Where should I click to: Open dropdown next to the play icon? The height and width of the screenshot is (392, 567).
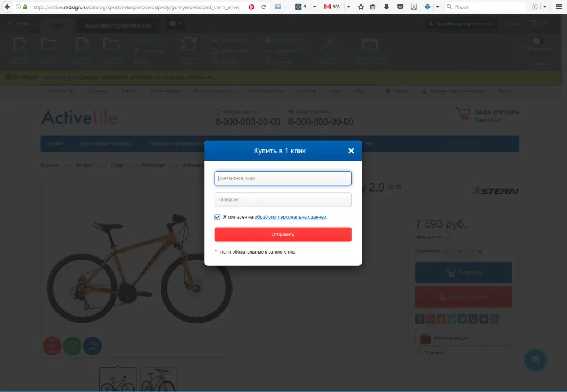click(x=545, y=7)
